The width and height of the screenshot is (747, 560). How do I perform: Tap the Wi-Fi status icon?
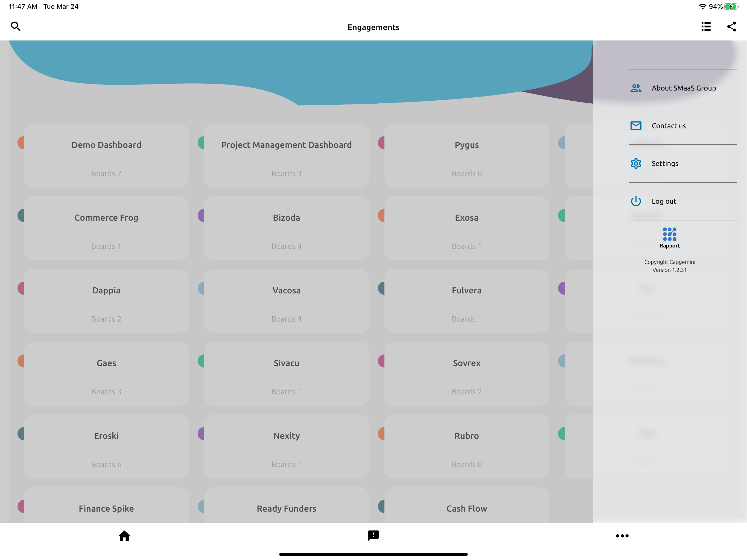coord(702,6)
